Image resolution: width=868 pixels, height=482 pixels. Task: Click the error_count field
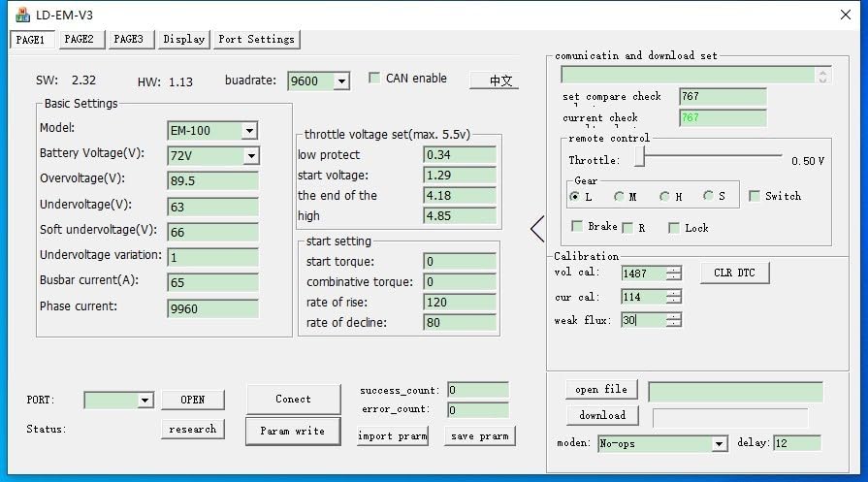(x=478, y=410)
